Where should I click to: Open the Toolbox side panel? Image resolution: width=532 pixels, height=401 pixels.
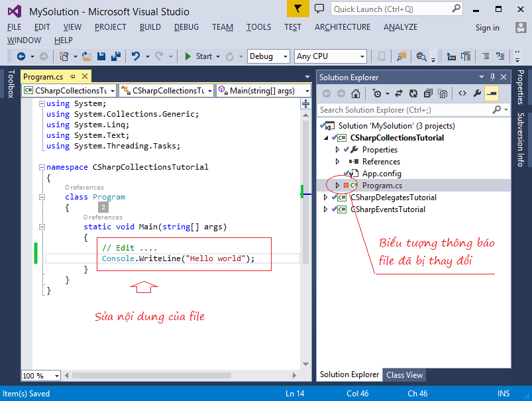tap(11, 84)
